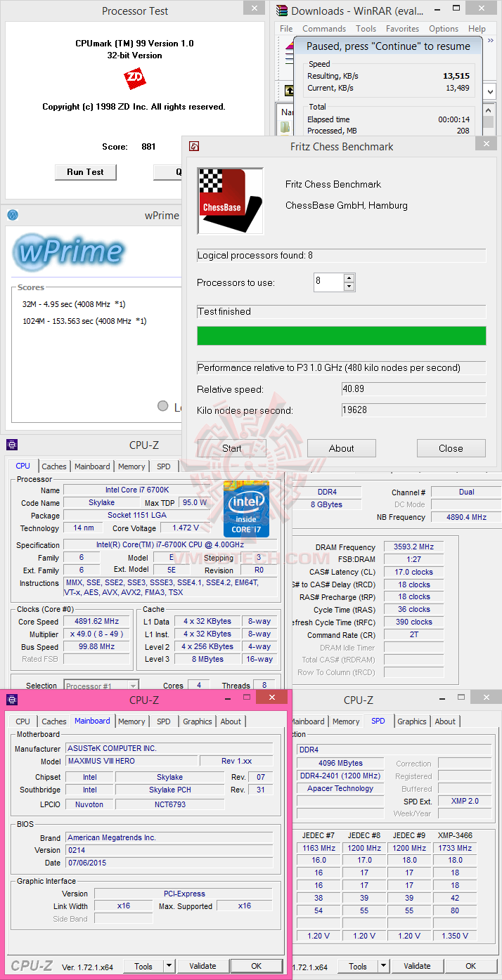Click the DRAM Frequency 3593.2 MHz value
502x980 pixels.
tap(415, 547)
